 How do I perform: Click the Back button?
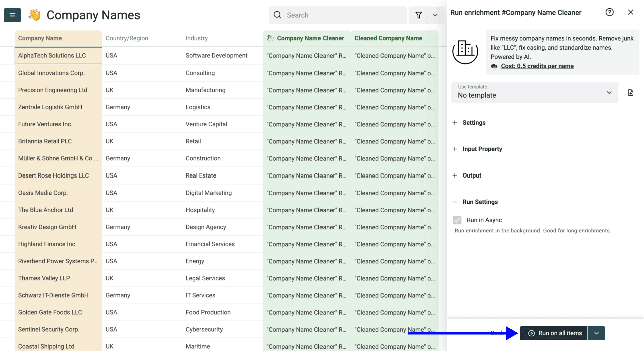497,333
